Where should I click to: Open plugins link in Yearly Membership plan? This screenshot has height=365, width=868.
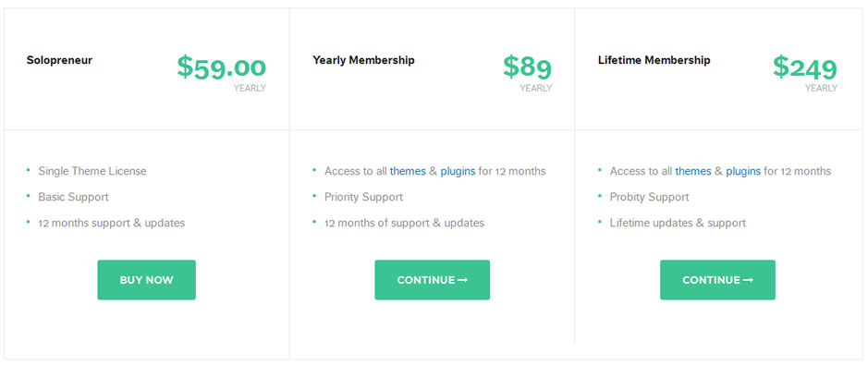click(458, 172)
